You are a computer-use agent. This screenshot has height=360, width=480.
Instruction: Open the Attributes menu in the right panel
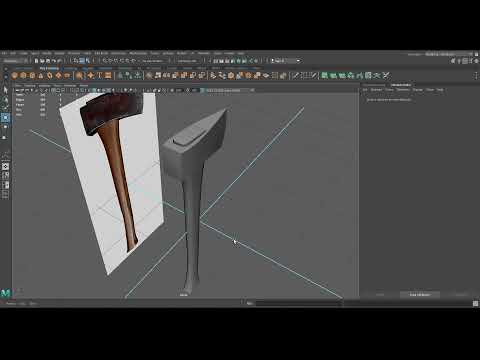pos(403,90)
